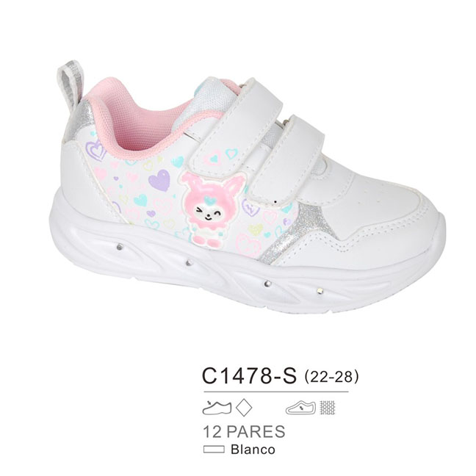Click the textile grid pattern icon

[x=328, y=408]
